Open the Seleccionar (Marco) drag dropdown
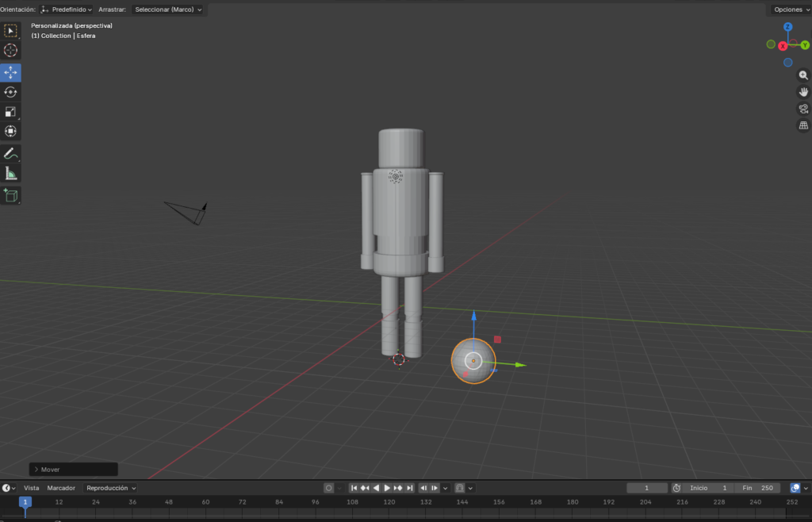Screen dimensions: 812x522 click(x=168, y=10)
